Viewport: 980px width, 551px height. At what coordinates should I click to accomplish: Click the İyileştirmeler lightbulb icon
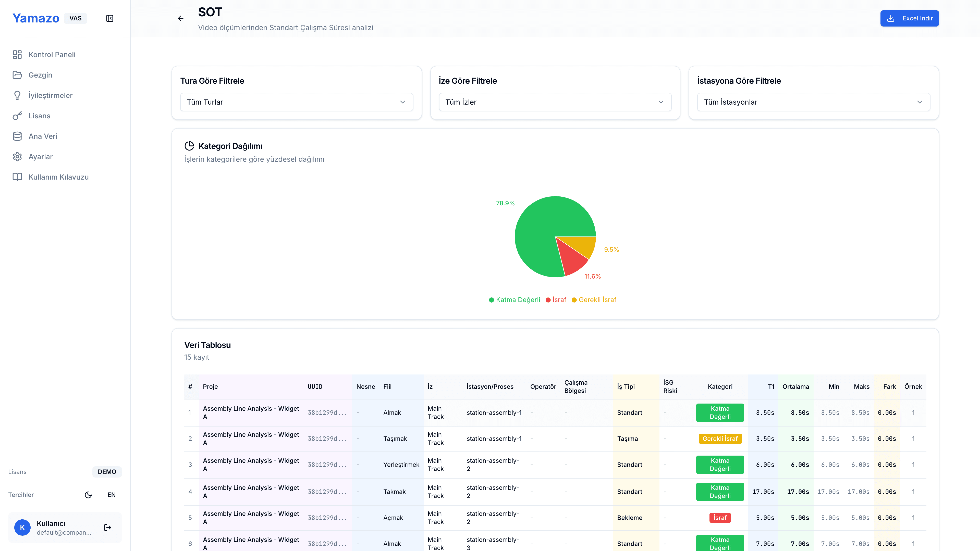click(17, 95)
